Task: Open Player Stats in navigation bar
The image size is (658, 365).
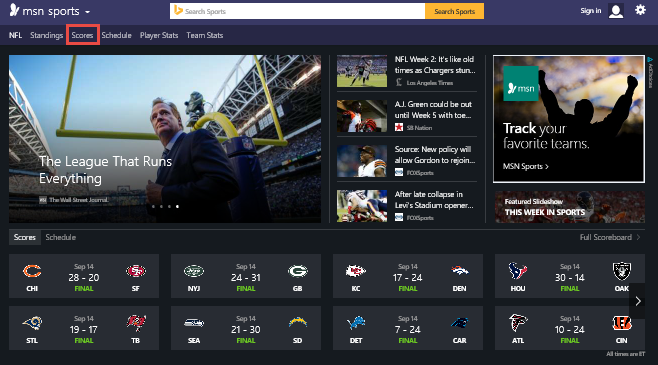Action: (159, 35)
